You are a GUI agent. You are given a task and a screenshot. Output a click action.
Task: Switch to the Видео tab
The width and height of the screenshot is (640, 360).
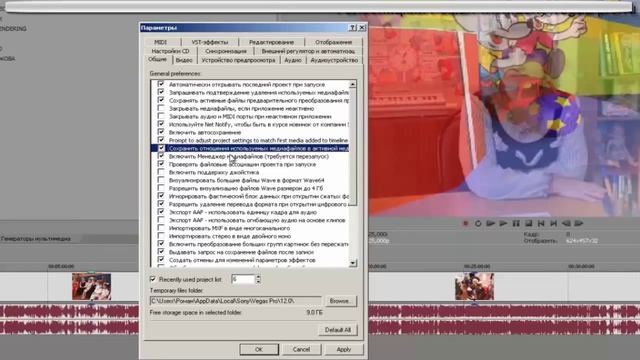pos(184,60)
